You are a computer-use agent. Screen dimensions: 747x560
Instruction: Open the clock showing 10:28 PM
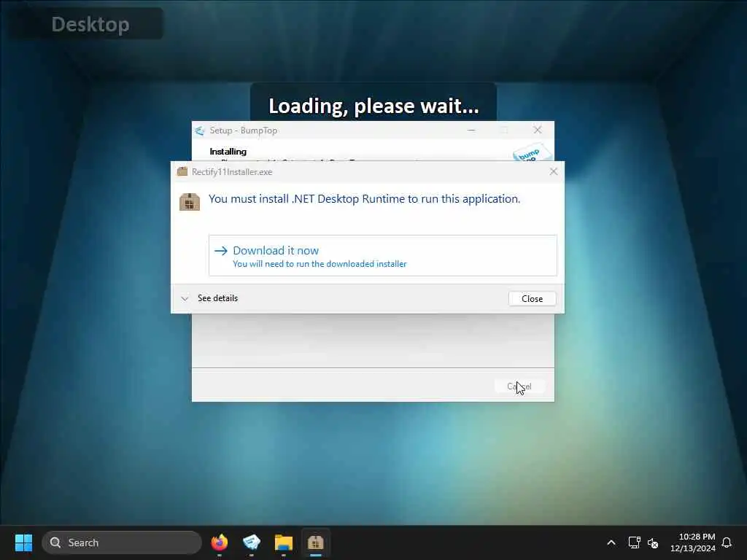coord(692,542)
